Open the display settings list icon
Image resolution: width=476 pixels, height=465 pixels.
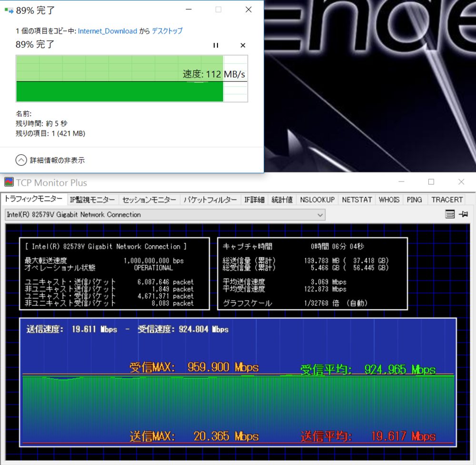450,214
